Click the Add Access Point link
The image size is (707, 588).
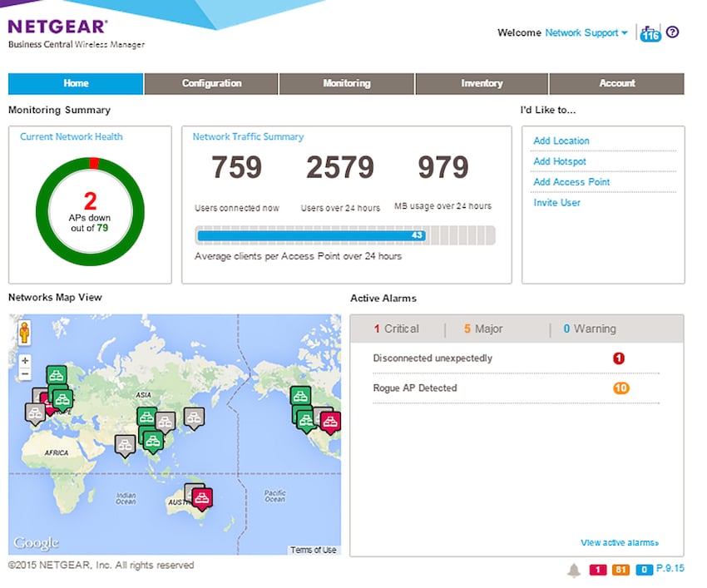[x=571, y=182]
